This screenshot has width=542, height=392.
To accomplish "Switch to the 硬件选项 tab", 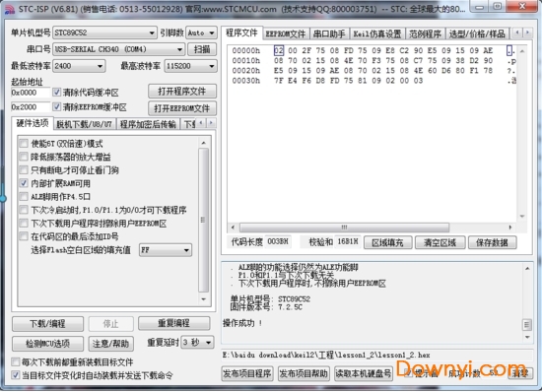I will (x=33, y=123).
